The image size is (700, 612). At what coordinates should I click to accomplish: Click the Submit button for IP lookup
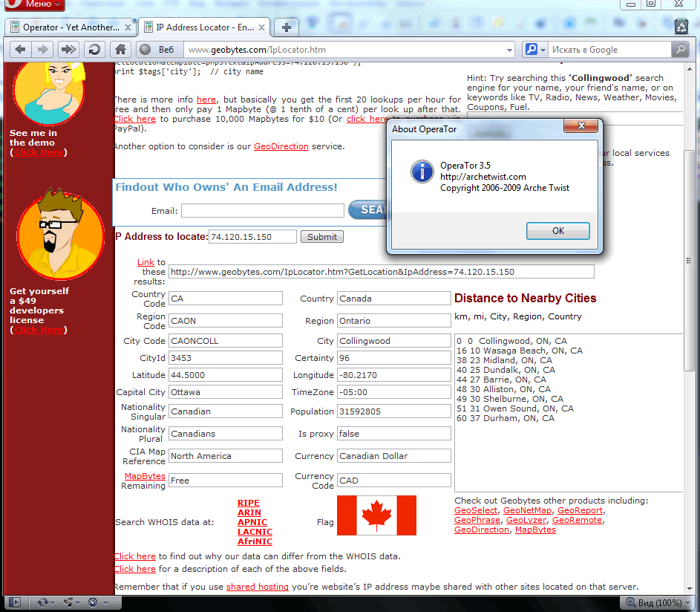pos(321,237)
